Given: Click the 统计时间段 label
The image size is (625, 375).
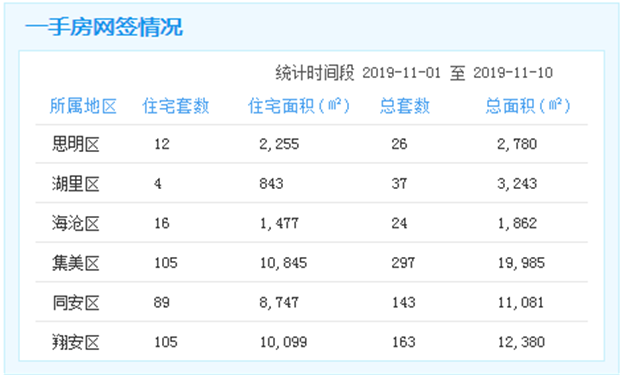Looking at the screenshot, I should tap(314, 73).
